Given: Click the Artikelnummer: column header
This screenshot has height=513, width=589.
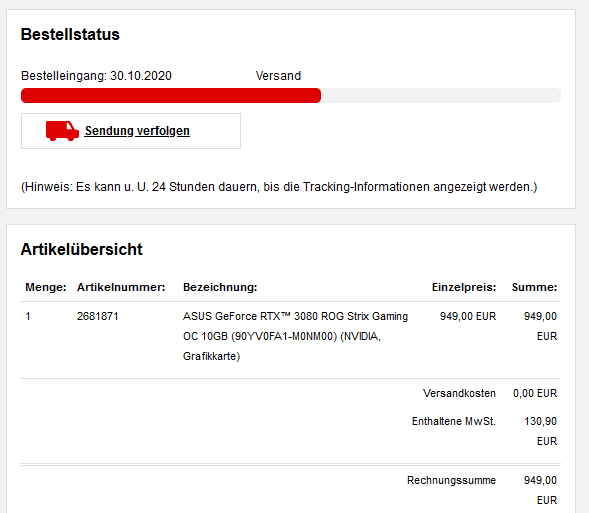Looking at the screenshot, I should pos(121,287).
